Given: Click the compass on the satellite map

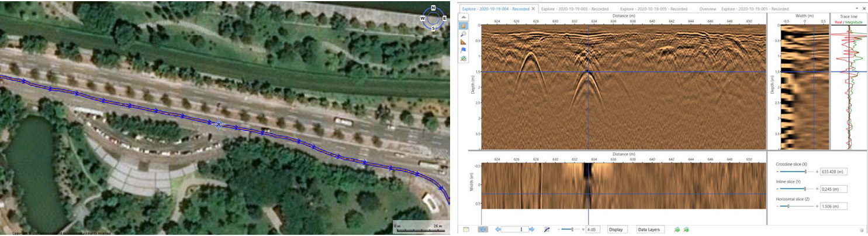Looking at the screenshot, I should tap(433, 18).
